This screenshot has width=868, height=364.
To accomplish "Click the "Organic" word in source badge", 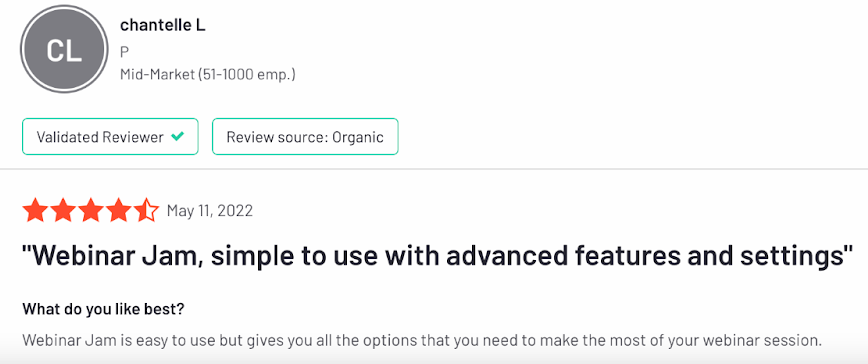I will pos(358,137).
